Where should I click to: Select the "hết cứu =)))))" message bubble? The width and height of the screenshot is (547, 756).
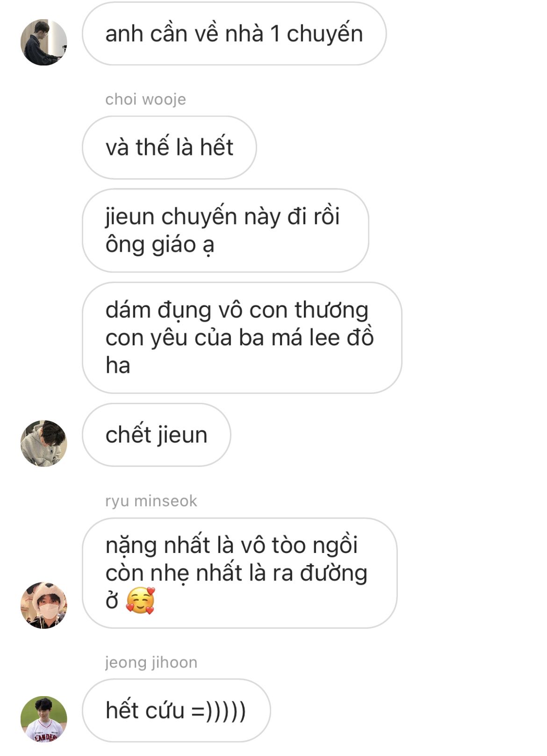[176, 710]
